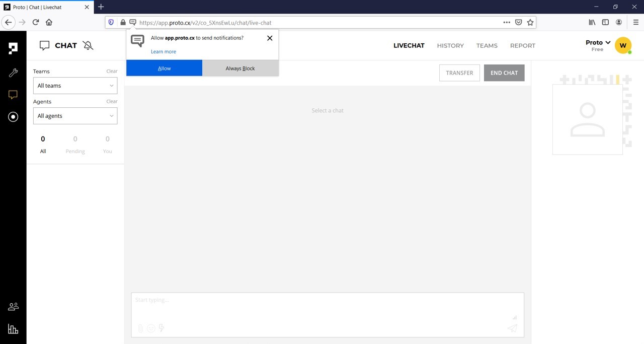Viewport: 644px width, 344px height.
Task: Click the tracking protection shield icon
Action: point(111,22)
